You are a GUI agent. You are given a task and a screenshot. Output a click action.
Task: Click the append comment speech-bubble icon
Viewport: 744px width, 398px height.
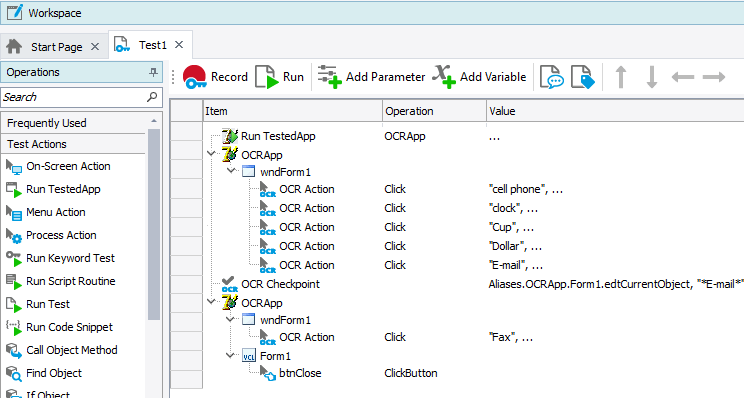pyautogui.click(x=551, y=77)
